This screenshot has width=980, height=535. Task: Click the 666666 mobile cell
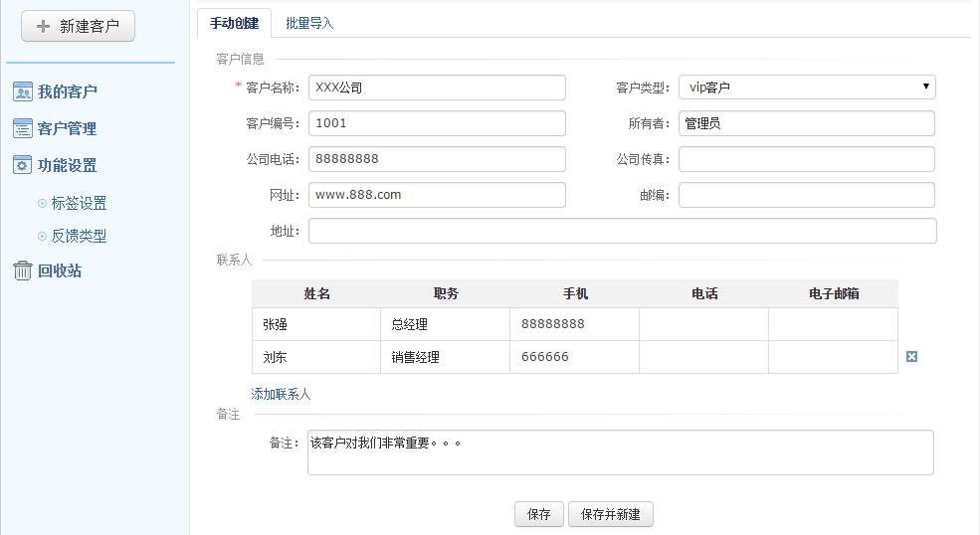[x=575, y=357]
